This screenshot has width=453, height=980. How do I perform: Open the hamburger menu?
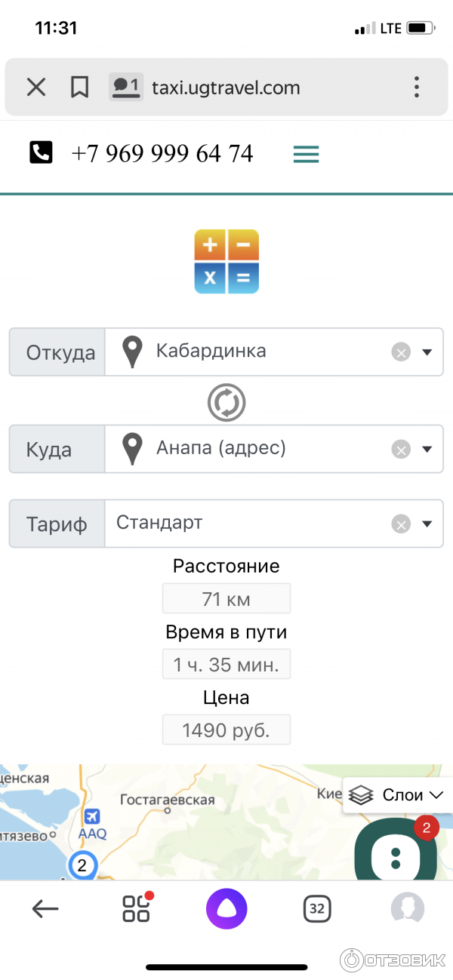point(306,154)
